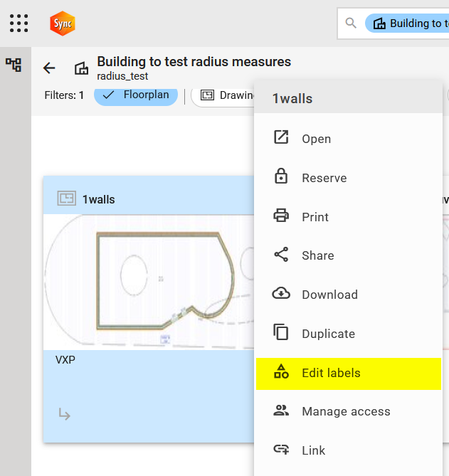
Task: Click the floorplan icon on the 1walls card
Action: point(66,199)
